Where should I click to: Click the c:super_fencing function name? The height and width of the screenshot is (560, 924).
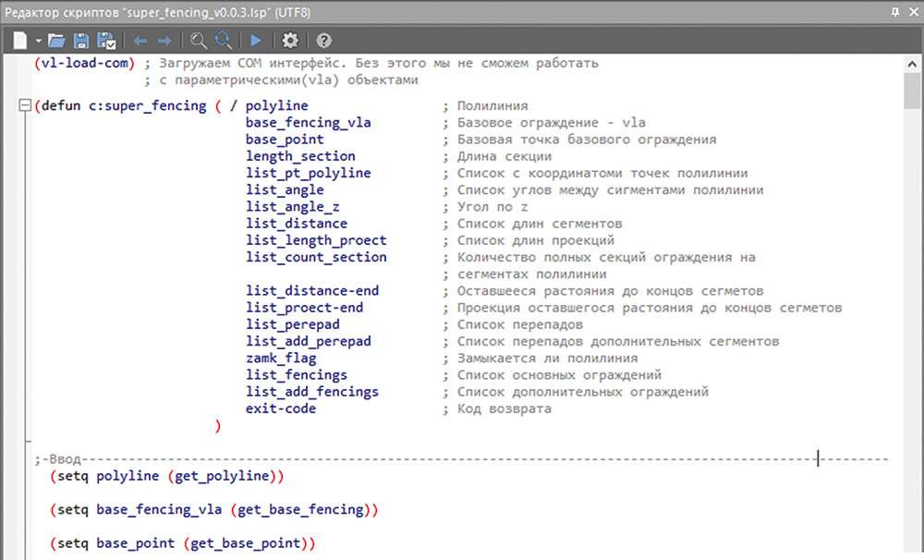point(147,105)
